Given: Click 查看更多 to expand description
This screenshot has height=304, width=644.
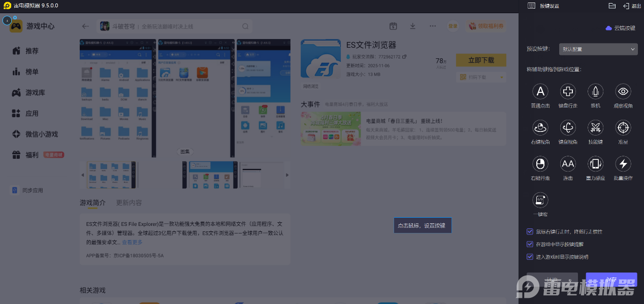Looking at the screenshot, I should [x=133, y=243].
